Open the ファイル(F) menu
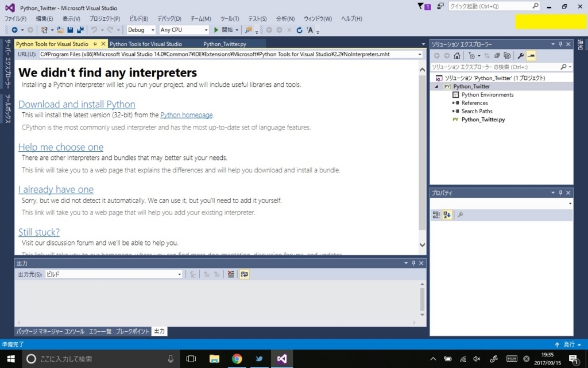This screenshot has height=368, width=588. point(16,19)
